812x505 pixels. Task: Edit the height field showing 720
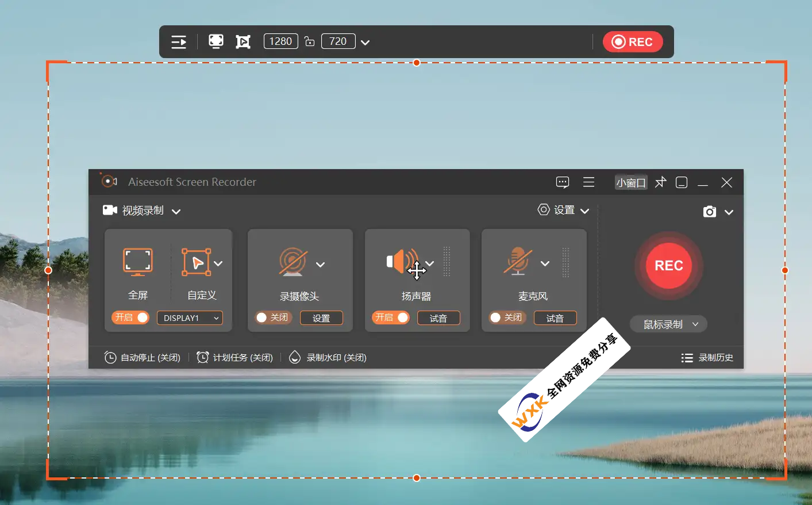338,41
